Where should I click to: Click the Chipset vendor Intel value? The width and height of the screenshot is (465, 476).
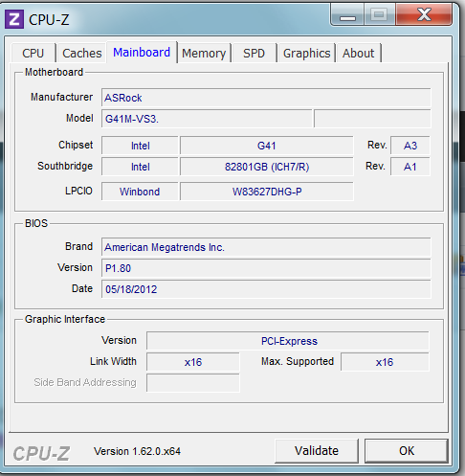tap(140, 146)
